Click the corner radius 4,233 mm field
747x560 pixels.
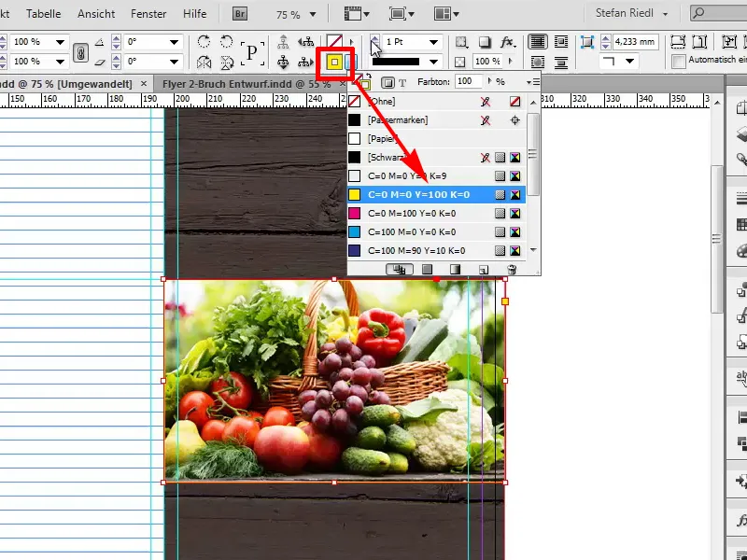[x=635, y=42]
